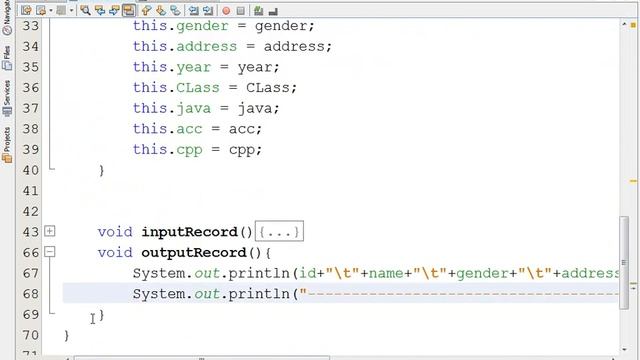
Task: Click the Comment toolbar icon
Action: coord(258,11)
